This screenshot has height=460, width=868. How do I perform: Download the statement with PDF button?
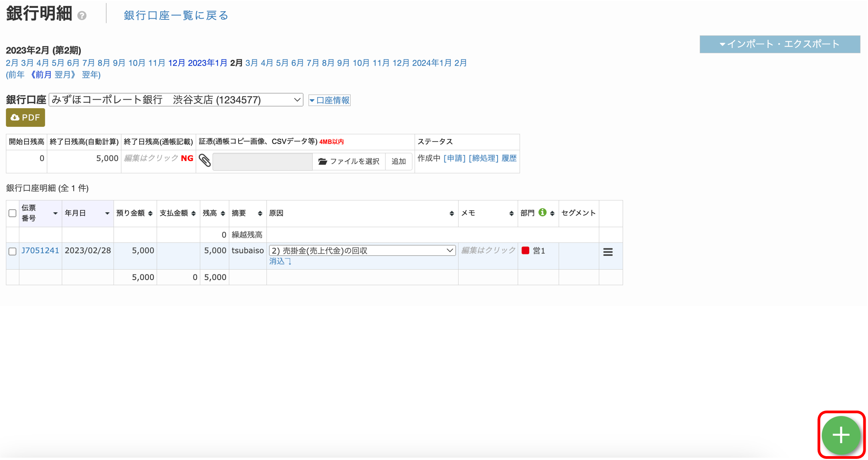click(x=25, y=117)
